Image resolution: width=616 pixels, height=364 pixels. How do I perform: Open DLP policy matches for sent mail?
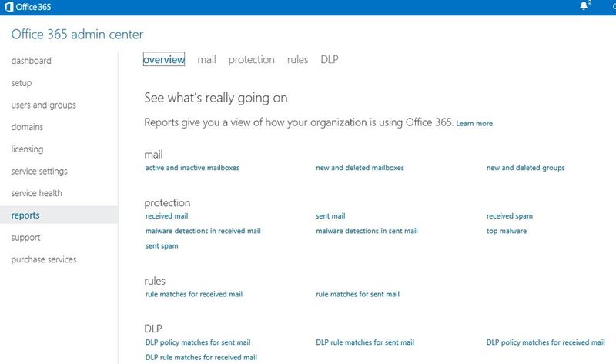[x=198, y=342]
